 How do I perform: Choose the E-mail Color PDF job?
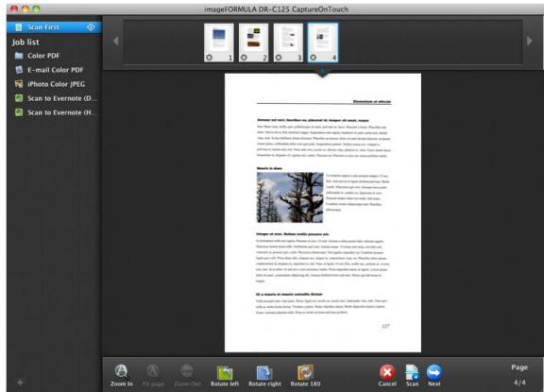pos(54,70)
